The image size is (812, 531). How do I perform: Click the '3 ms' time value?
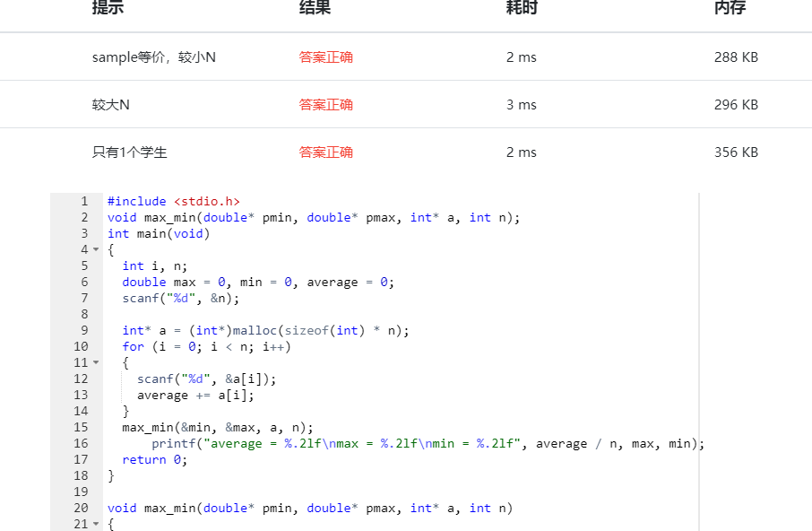522,105
